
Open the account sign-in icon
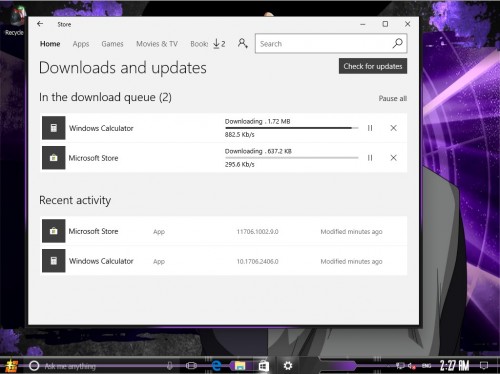242,43
